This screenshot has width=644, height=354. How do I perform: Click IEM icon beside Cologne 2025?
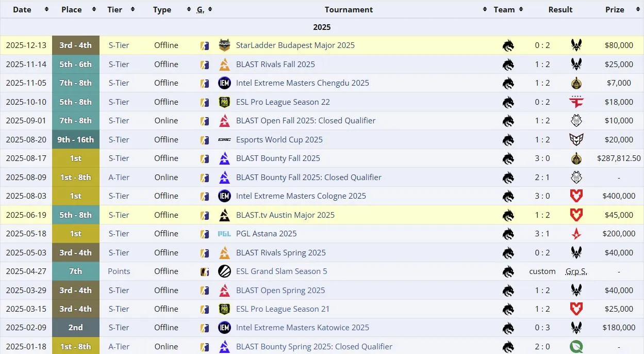[224, 196]
